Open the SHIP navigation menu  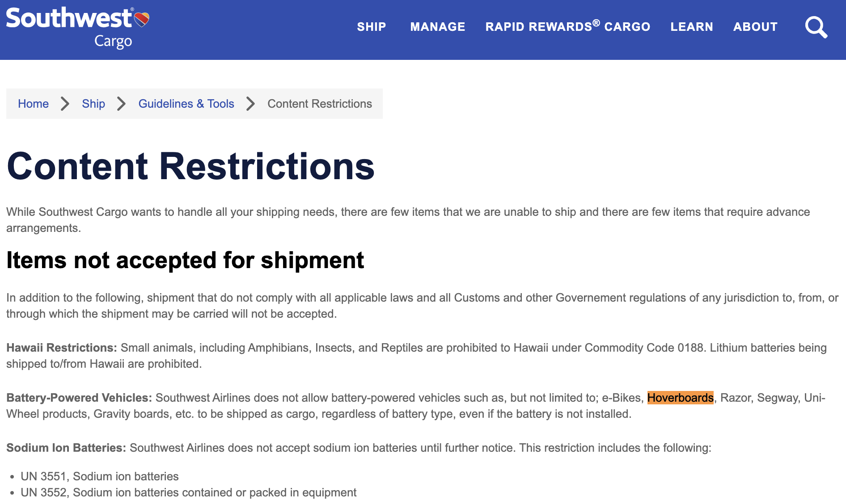[x=371, y=27]
